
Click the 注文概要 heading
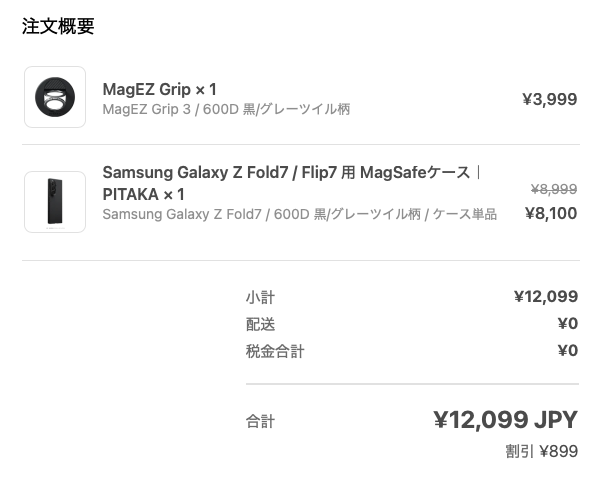coord(58,26)
